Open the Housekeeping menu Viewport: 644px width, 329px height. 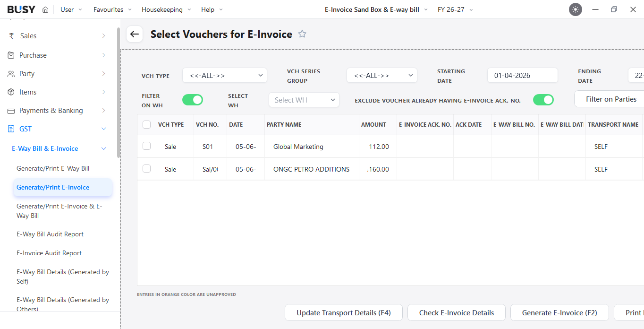coord(166,9)
